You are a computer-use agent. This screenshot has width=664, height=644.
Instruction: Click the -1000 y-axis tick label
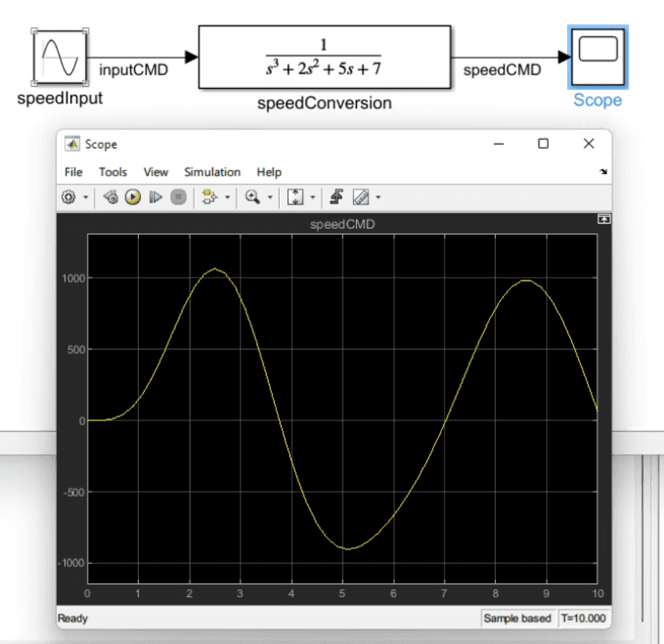tap(71, 563)
